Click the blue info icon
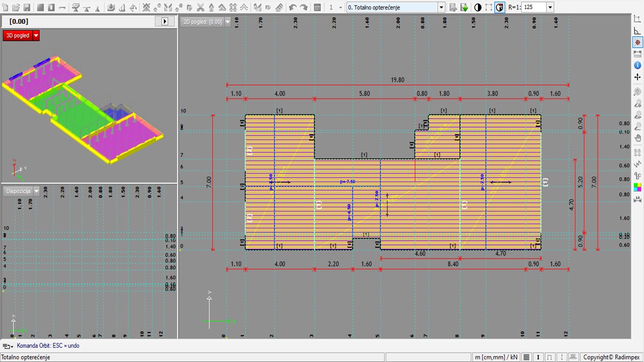The height and width of the screenshot is (362, 644). point(637,65)
